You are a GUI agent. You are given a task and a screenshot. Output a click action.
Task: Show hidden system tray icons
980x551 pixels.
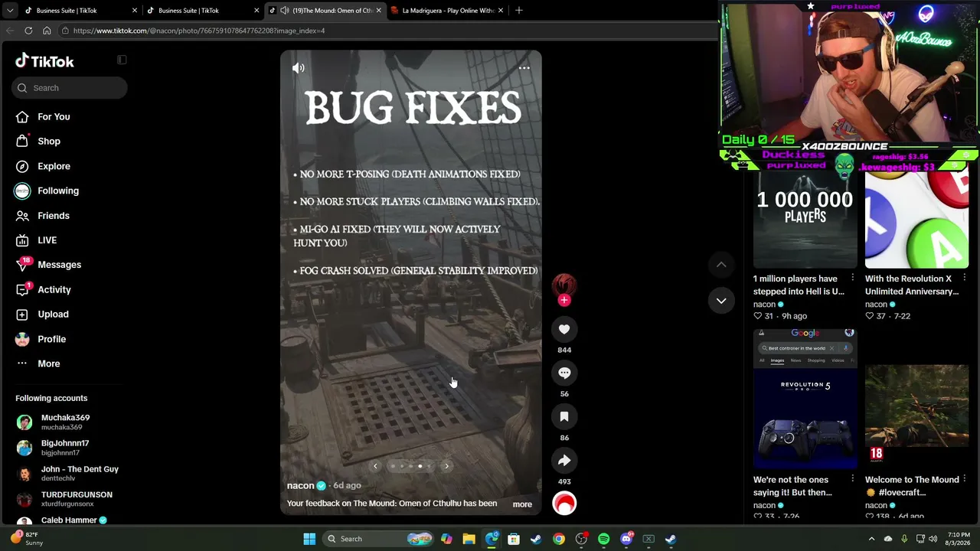click(871, 539)
